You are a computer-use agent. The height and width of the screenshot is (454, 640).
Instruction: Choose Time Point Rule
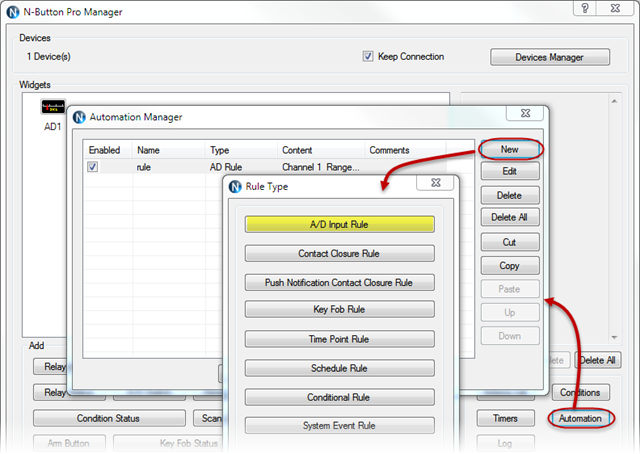[339, 339]
